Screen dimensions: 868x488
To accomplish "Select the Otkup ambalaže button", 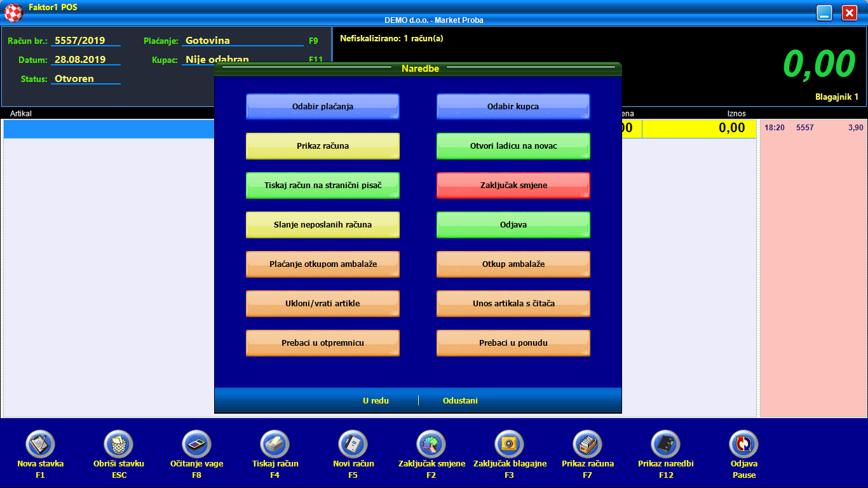I will (513, 264).
